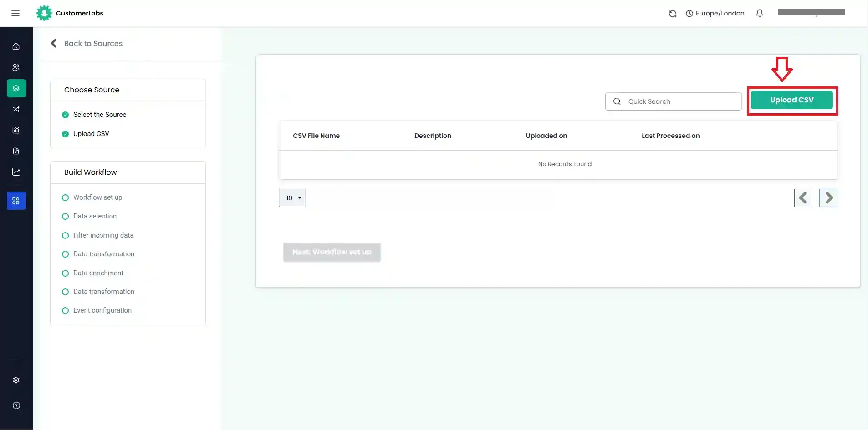Open the blue apps grid sidebar icon
868x430 pixels.
point(16,201)
